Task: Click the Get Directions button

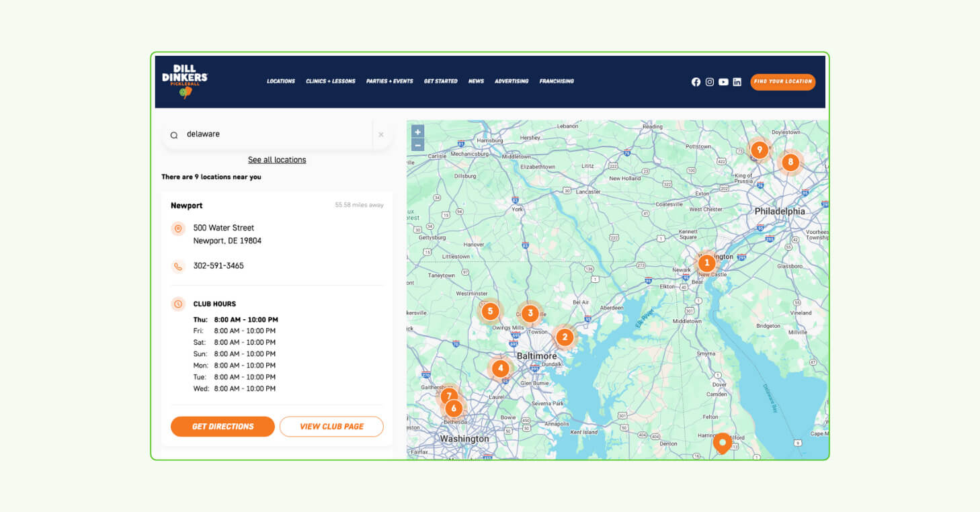Action: pos(222,426)
